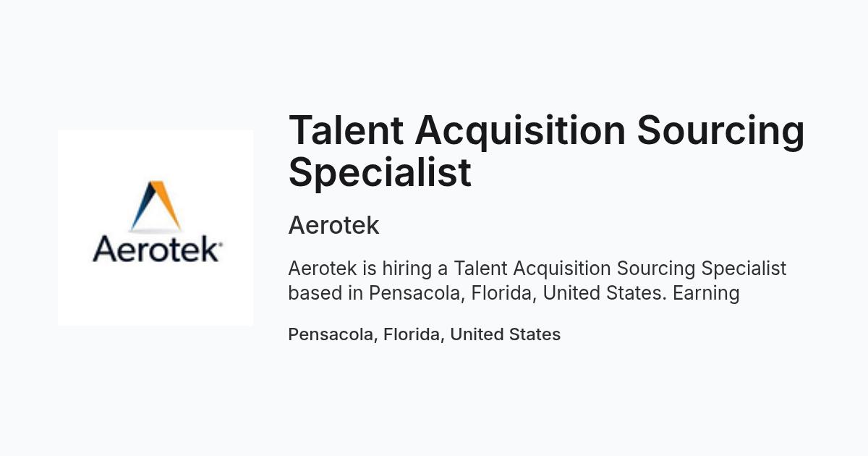
Task: Click "Florida" in the bold location line
Action: (413, 334)
